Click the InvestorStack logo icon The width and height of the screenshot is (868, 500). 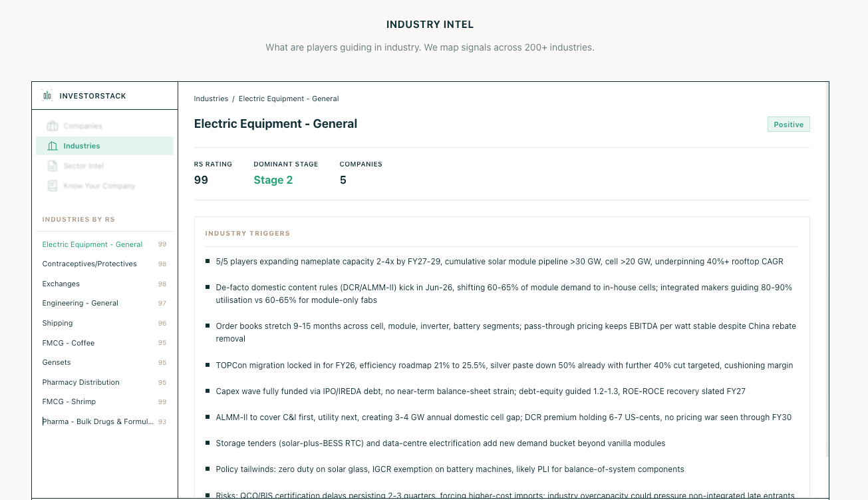pos(47,96)
